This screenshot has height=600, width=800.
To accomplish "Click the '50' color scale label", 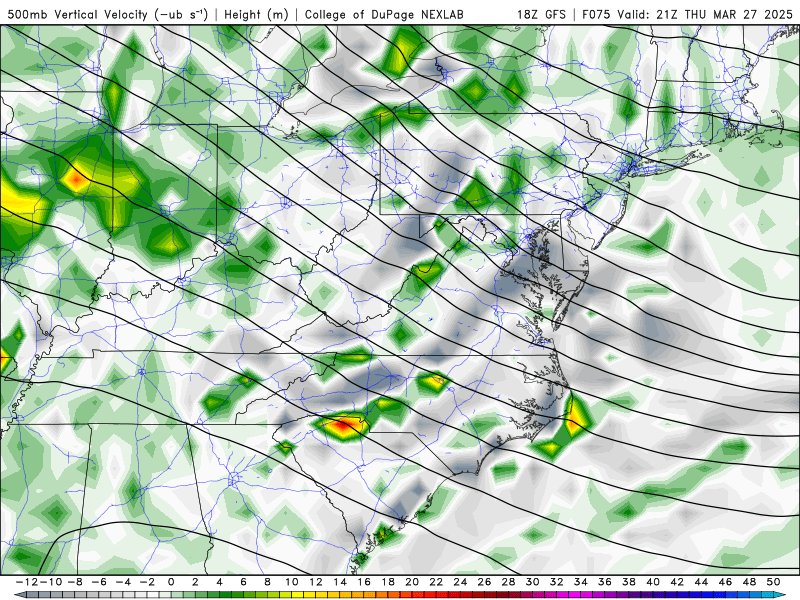I will click(x=773, y=582).
